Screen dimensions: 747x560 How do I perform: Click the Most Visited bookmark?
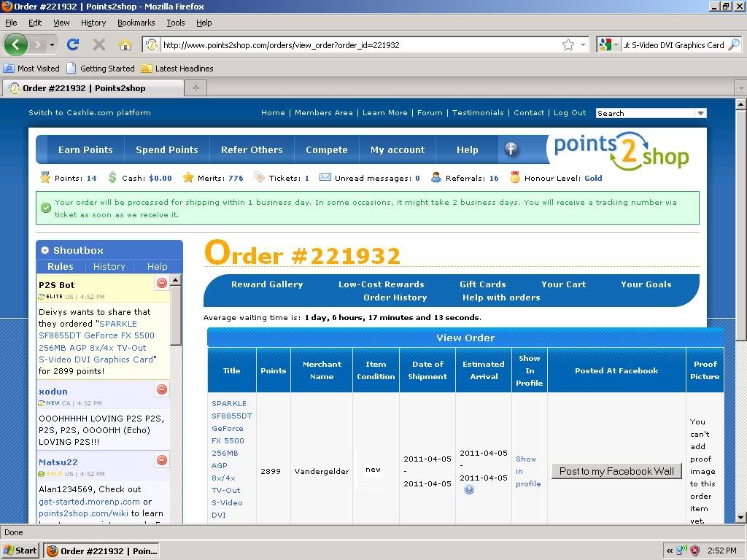pyautogui.click(x=31, y=69)
